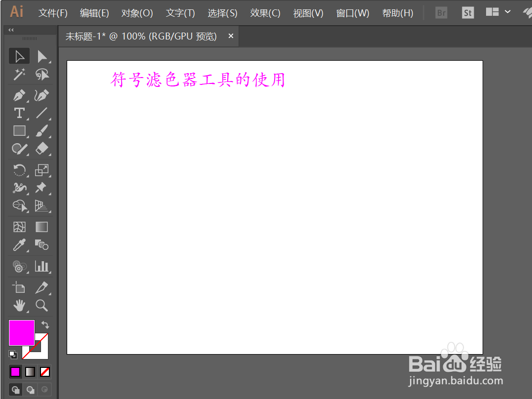Open the 编辑(E) menu
The image size is (532, 399).
[94, 13]
